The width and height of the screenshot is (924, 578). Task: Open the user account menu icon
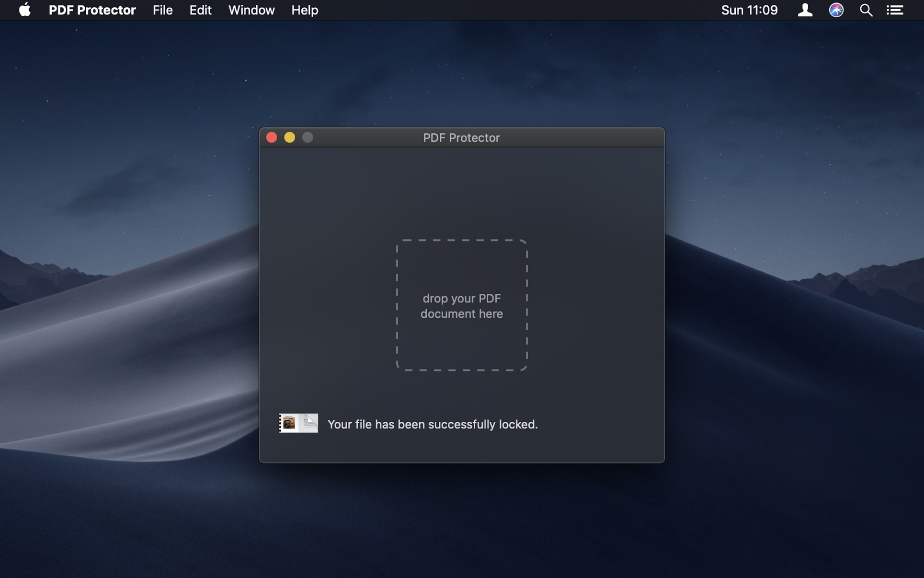(805, 10)
